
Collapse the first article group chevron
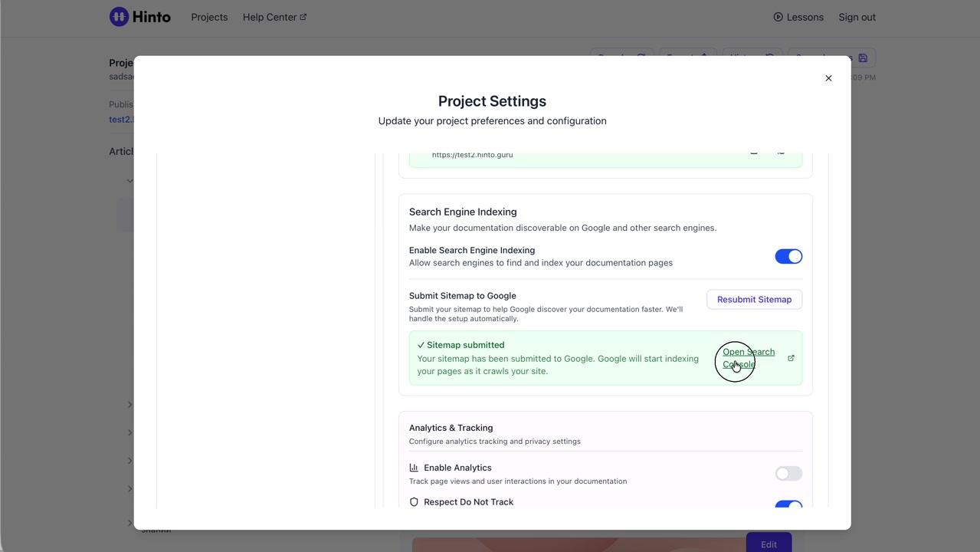point(129,181)
